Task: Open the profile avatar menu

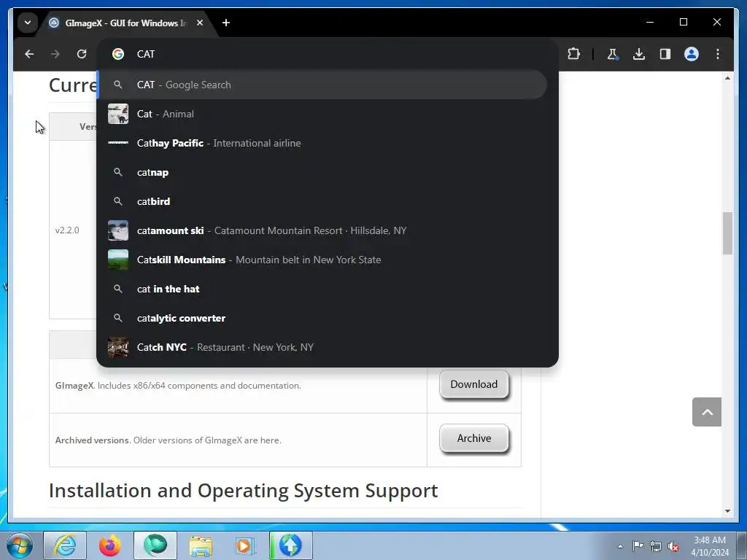Action: (692, 54)
